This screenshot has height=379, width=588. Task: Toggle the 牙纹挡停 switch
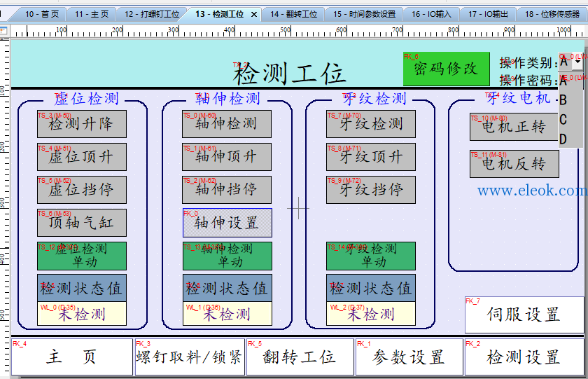[371, 189]
